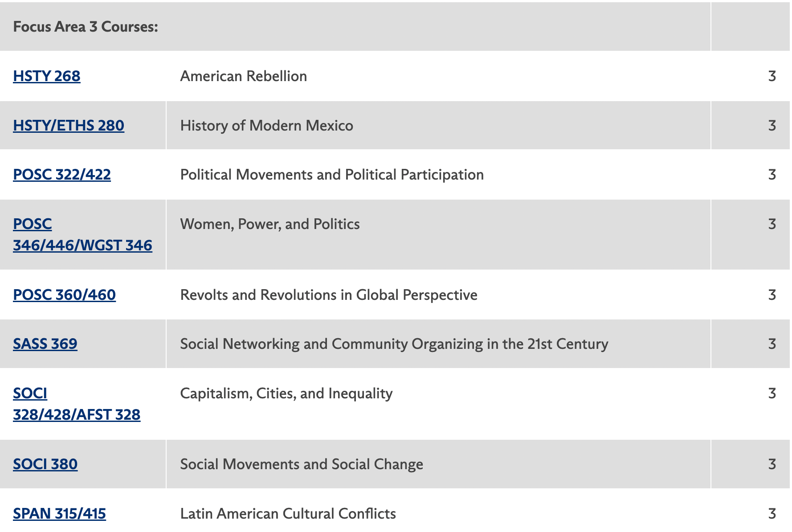Screen dimensions: 792x532
Task: Click the "Latin American Cultural Conflicts" title
Action: [x=288, y=514]
